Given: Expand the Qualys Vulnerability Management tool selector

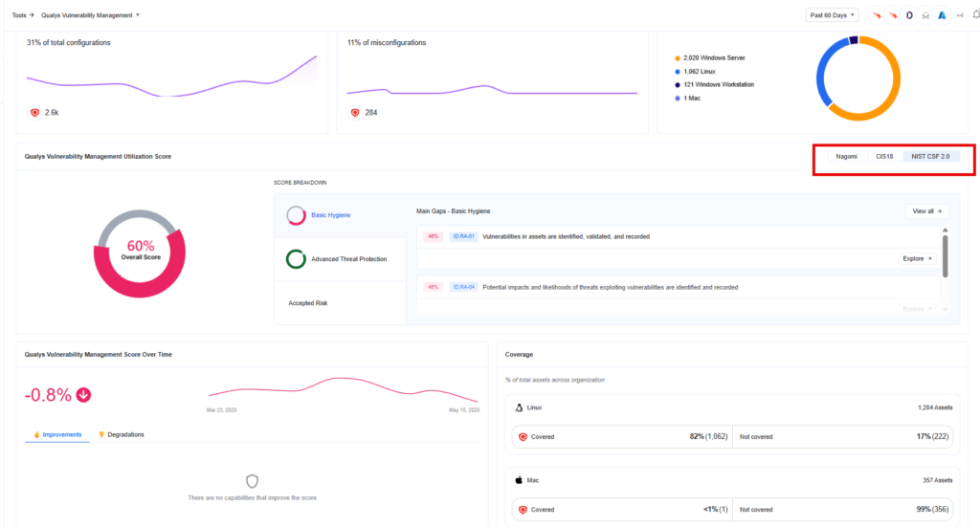Looking at the screenshot, I should tap(90, 15).
